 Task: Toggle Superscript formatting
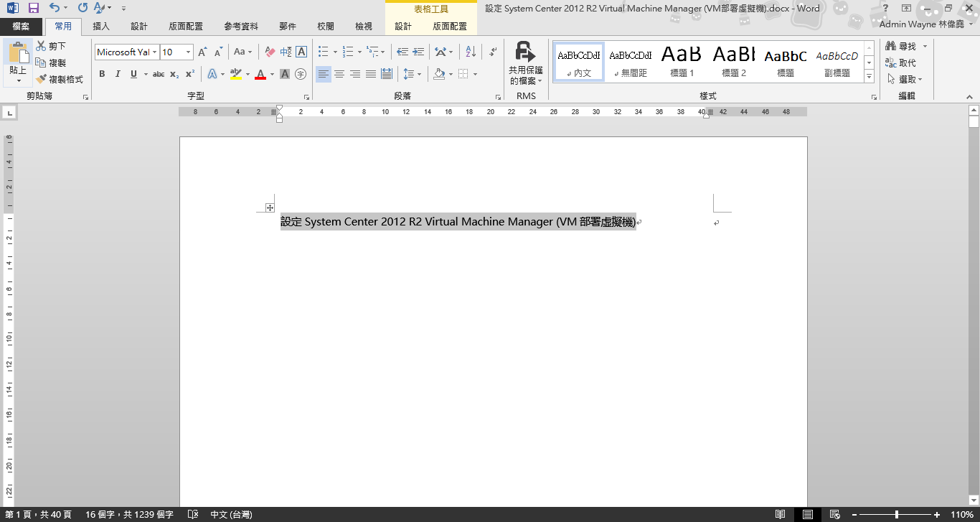(190, 74)
